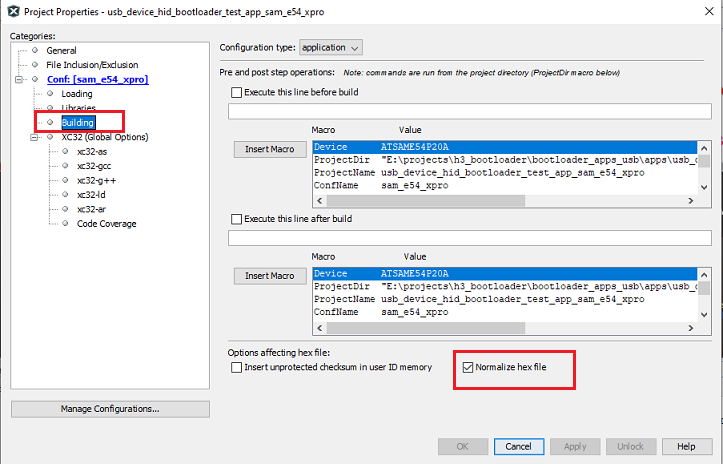
Task: Click the Code Coverage node icon
Action: pos(66,224)
